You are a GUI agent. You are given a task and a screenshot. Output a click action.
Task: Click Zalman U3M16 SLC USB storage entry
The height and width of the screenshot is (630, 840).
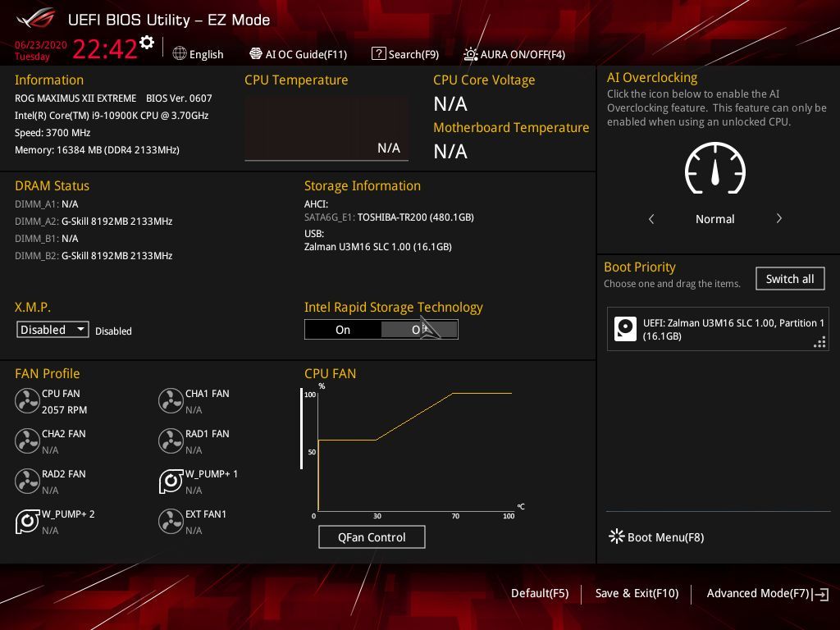[378, 246]
